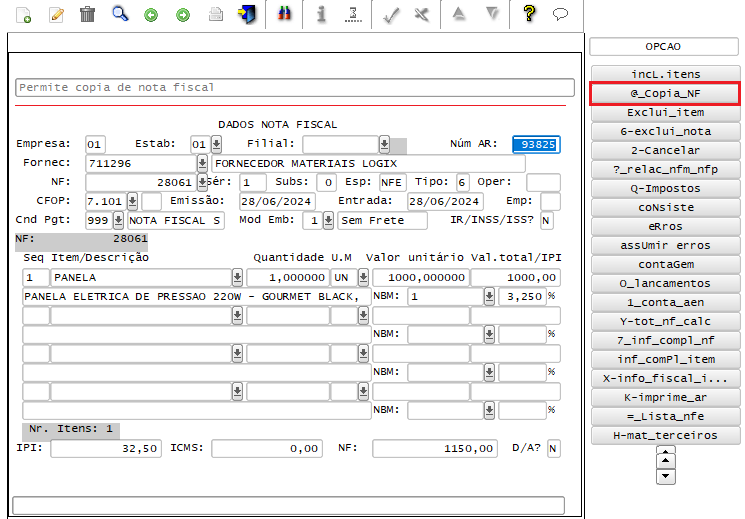Image resolution: width=745 pixels, height=519 pixels.
Task: Click the grayed printer list icon
Action: [x=216, y=15]
